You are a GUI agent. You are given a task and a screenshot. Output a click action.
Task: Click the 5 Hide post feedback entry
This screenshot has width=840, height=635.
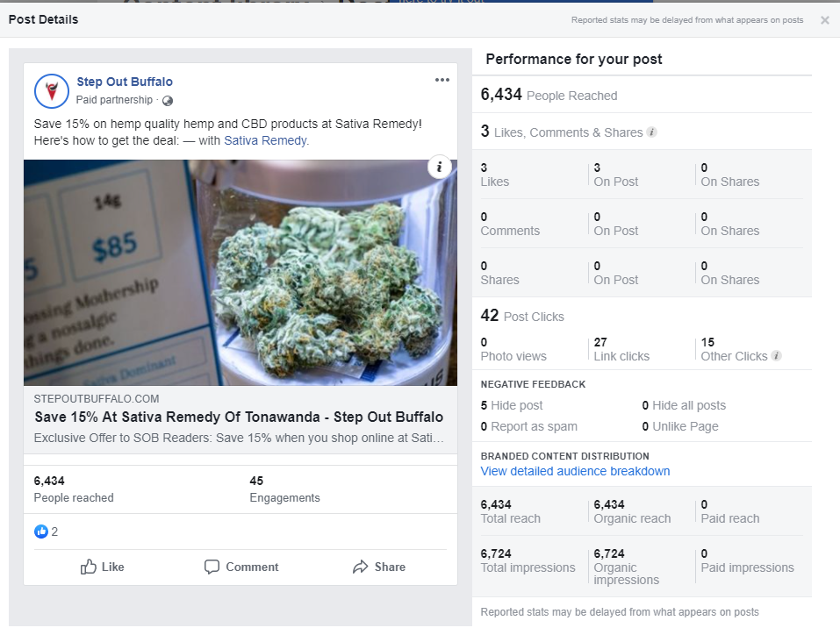tap(512, 405)
